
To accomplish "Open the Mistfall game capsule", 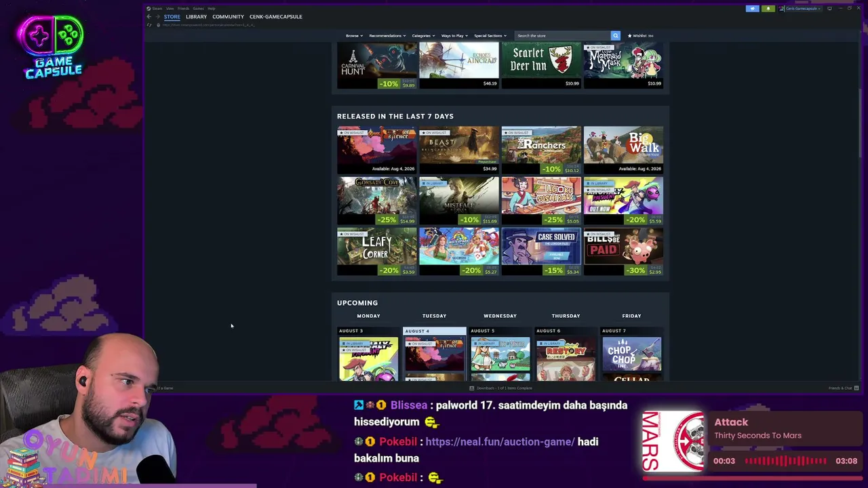I will [459, 201].
